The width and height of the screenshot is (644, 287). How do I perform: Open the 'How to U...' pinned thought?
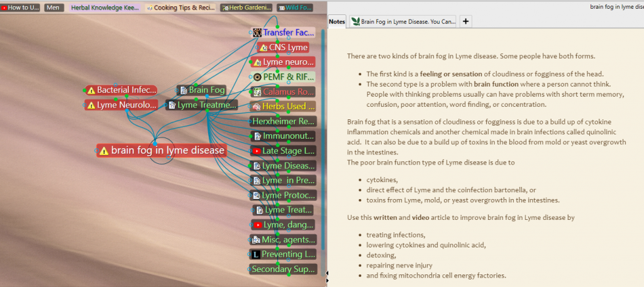pos(20,8)
